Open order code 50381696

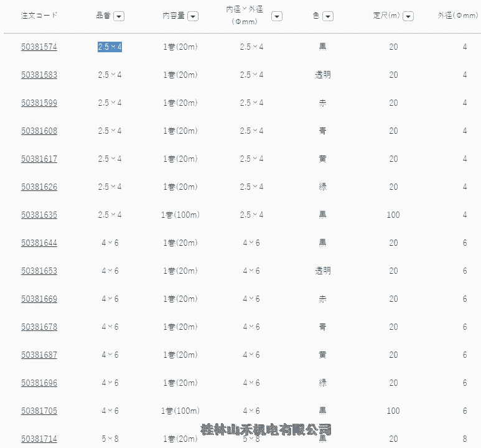(39, 383)
